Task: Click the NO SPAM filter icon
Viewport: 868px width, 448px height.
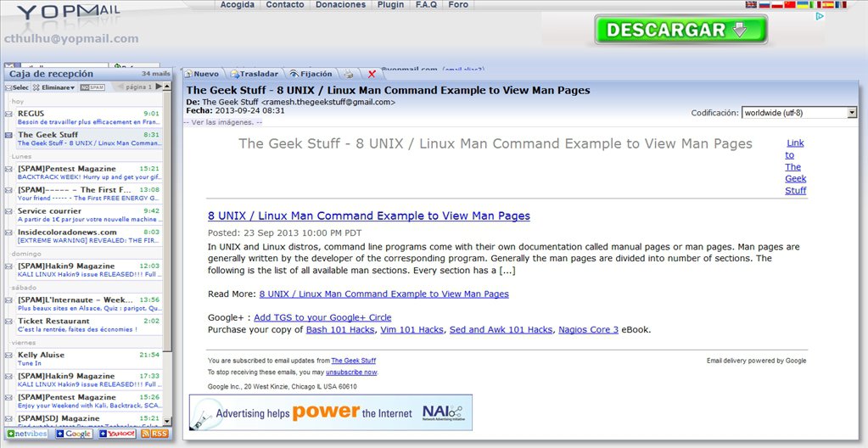Action: point(92,87)
